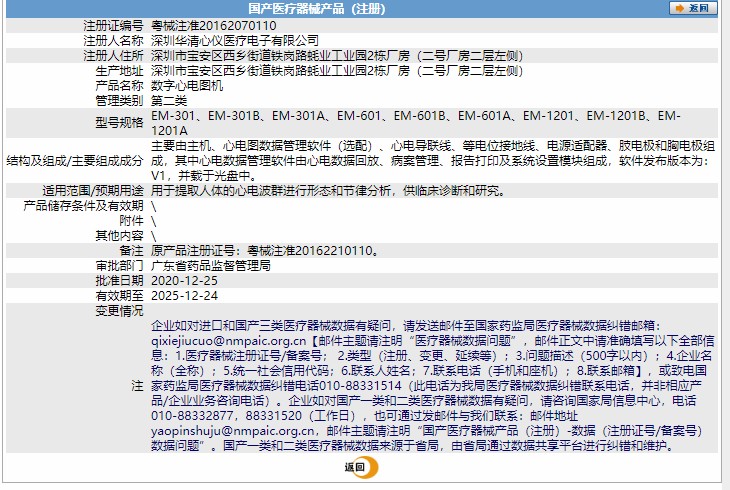730x490 pixels.
Task: Click approving department 广东省药品监督管理局
Action: point(210,265)
